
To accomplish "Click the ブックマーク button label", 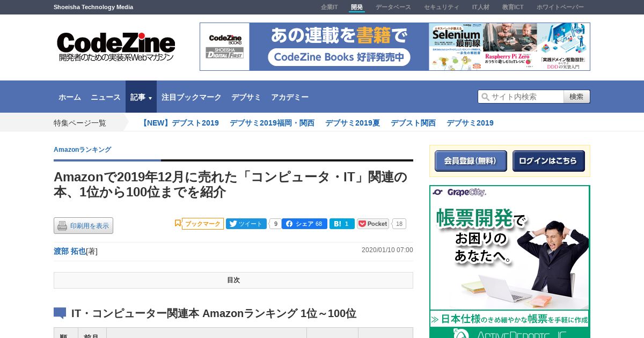I will [x=203, y=224].
